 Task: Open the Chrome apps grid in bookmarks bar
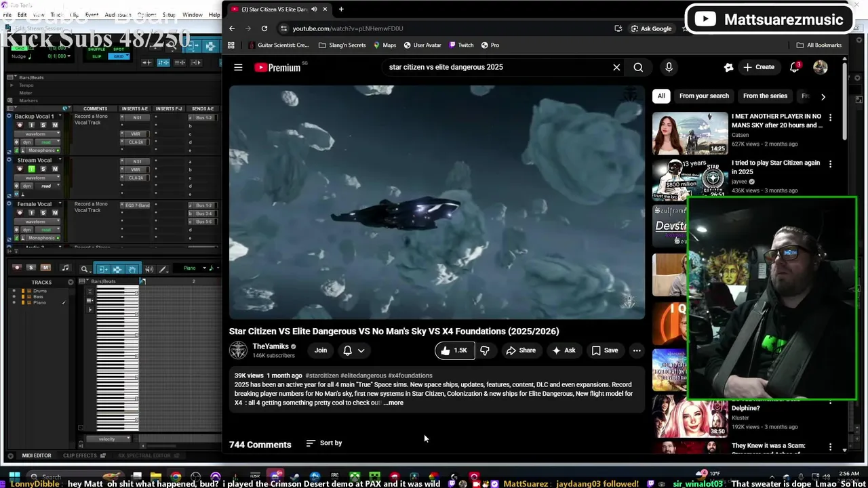pyautogui.click(x=231, y=45)
